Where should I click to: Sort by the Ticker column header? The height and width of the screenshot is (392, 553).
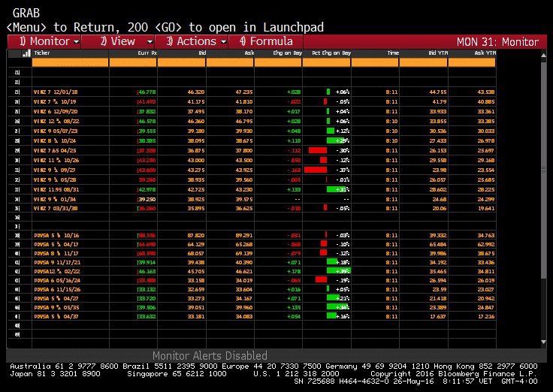[42, 53]
